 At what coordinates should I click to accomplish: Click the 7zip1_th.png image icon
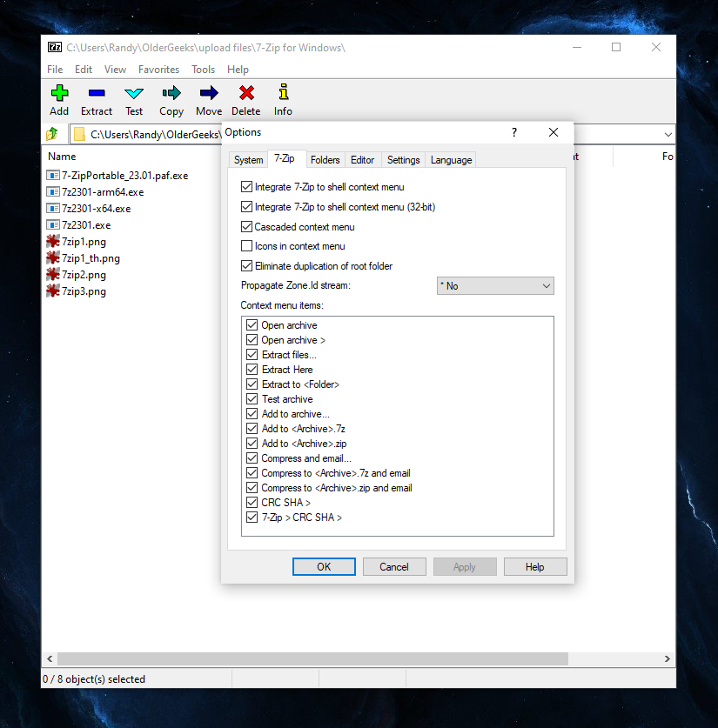point(53,258)
